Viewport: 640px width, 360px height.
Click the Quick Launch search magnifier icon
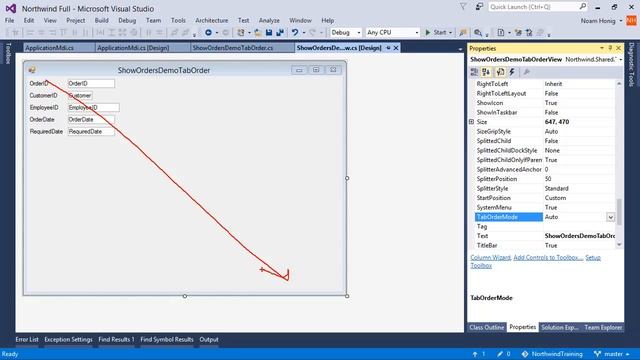[x=582, y=7]
